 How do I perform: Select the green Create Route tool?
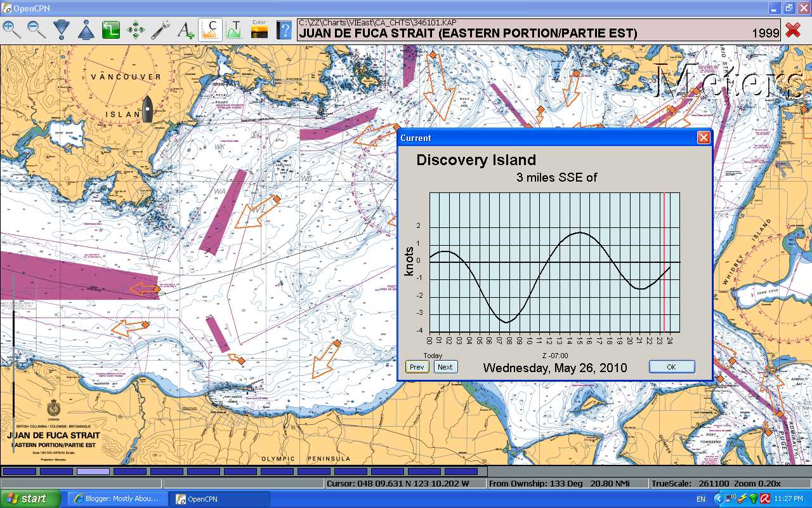pos(111,30)
